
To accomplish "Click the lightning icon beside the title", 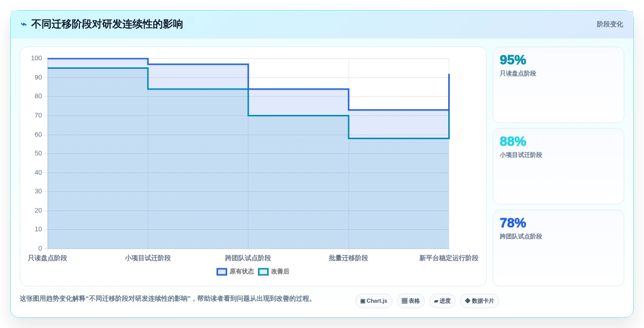I will pos(24,24).
